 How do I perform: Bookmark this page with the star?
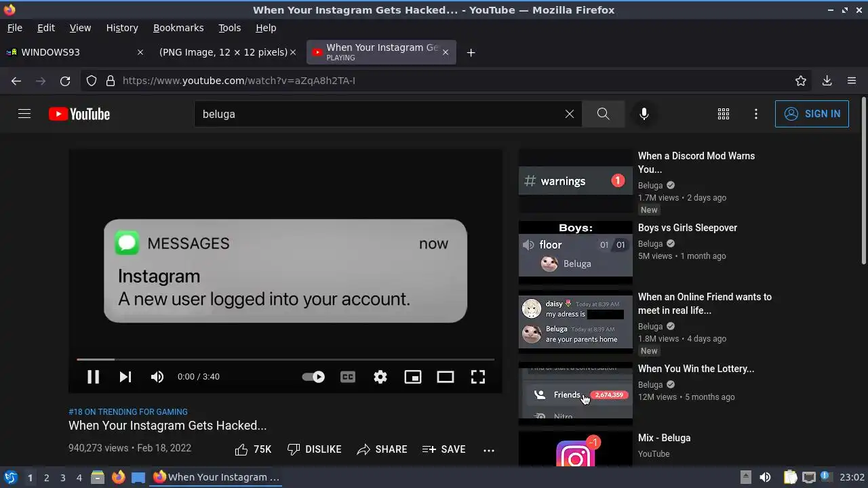pyautogui.click(x=801, y=81)
